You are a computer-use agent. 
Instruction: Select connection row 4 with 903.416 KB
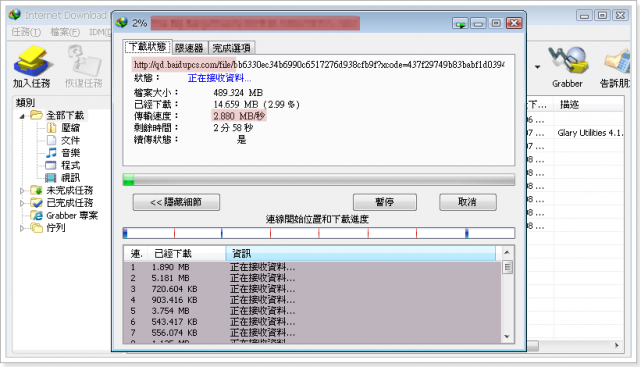point(312,300)
